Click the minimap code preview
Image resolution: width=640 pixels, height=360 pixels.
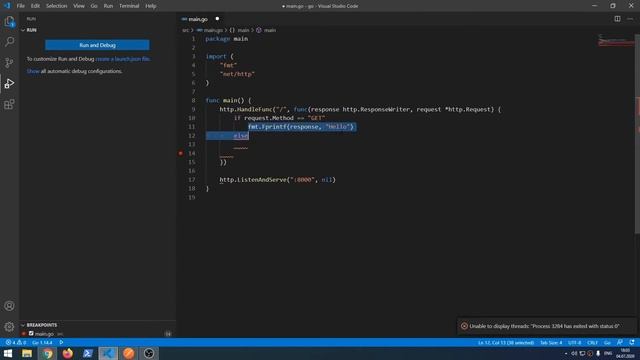(x=616, y=41)
